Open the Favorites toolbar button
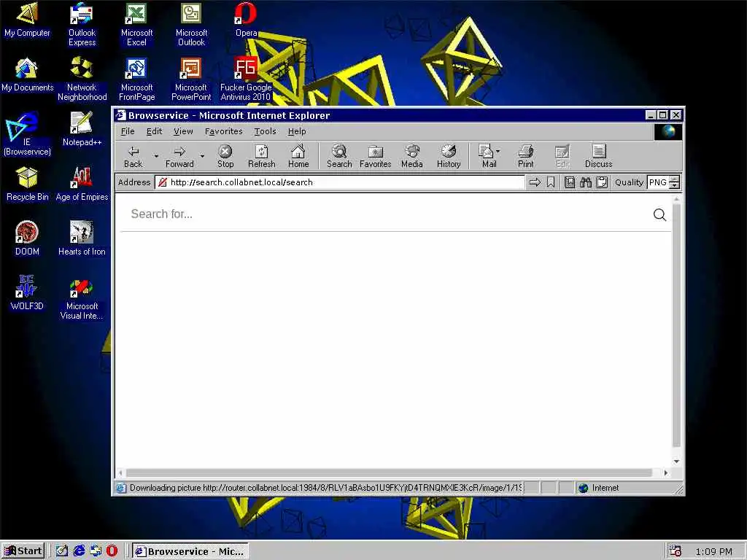Viewport: 747px width, 560px height. 376,156
